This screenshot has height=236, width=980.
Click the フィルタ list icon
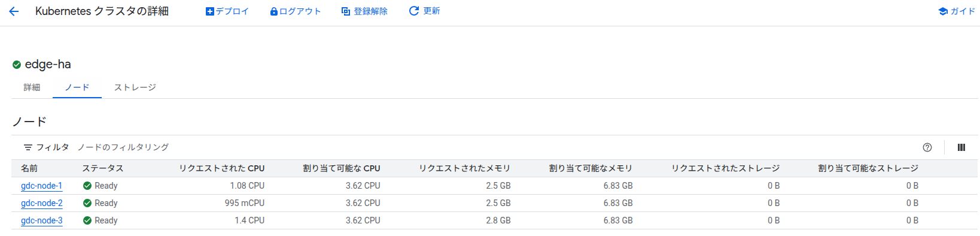28,147
